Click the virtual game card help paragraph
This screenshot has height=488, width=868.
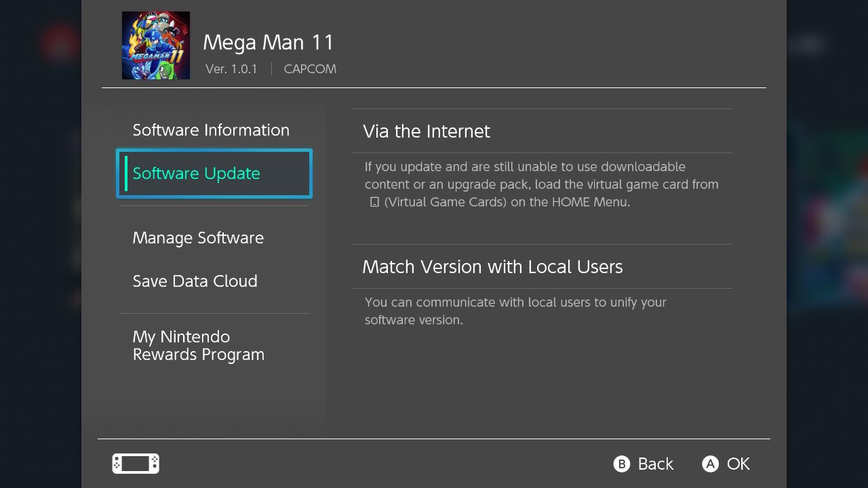(x=541, y=184)
